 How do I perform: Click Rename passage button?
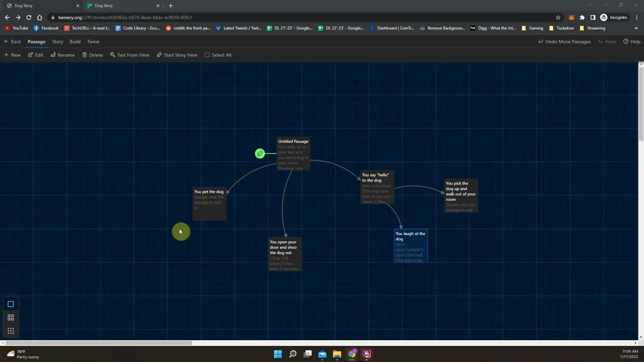62,55
